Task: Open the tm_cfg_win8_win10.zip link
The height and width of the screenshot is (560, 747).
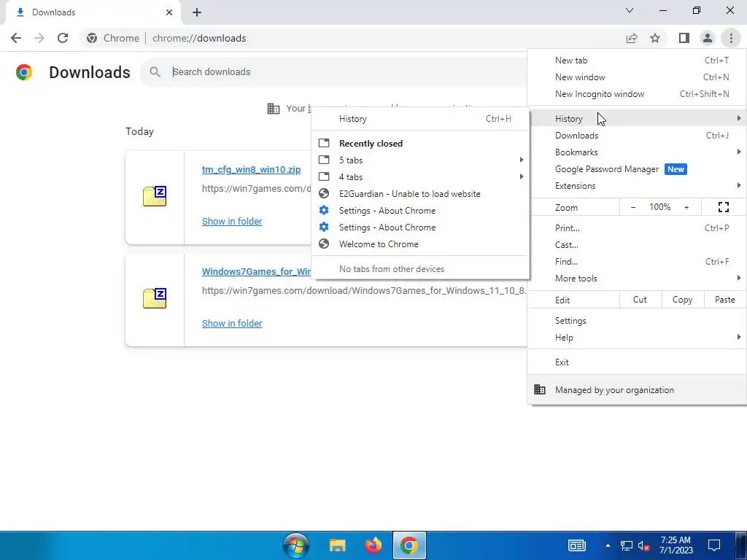Action: pyautogui.click(x=251, y=169)
